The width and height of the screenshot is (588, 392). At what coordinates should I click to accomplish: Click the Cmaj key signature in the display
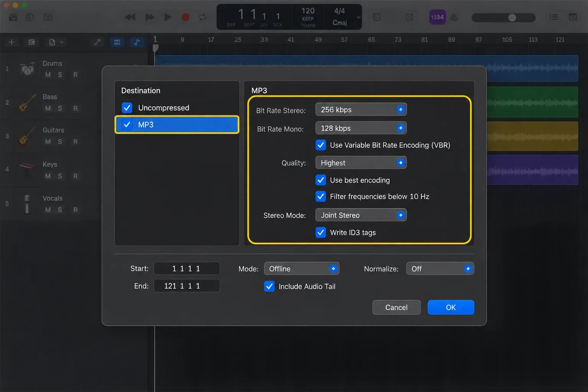[x=340, y=23]
